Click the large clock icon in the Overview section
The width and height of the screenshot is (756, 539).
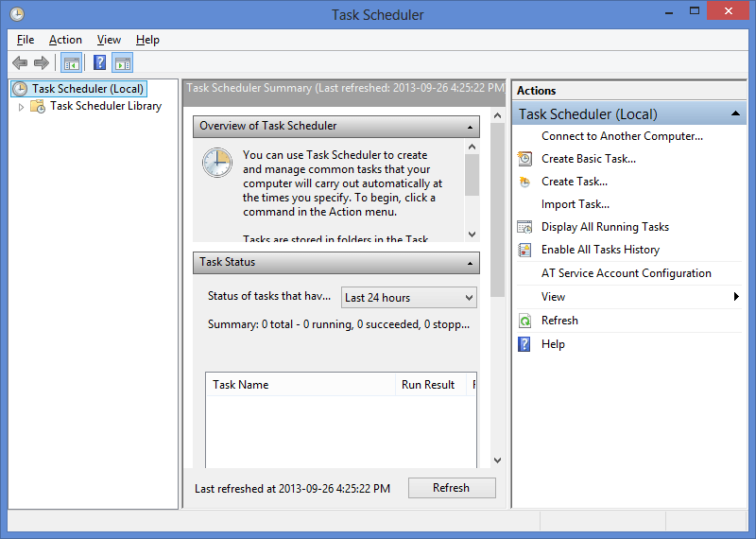(217, 163)
